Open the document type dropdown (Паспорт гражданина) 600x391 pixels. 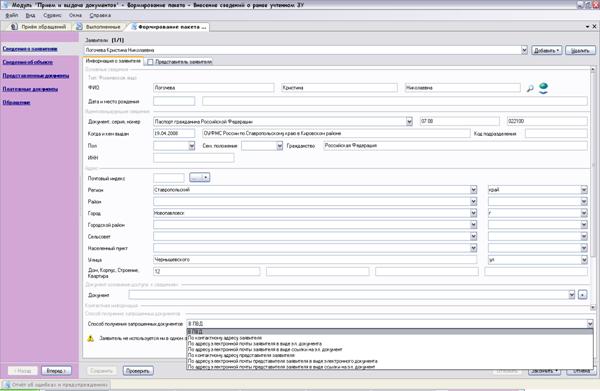[409, 121]
